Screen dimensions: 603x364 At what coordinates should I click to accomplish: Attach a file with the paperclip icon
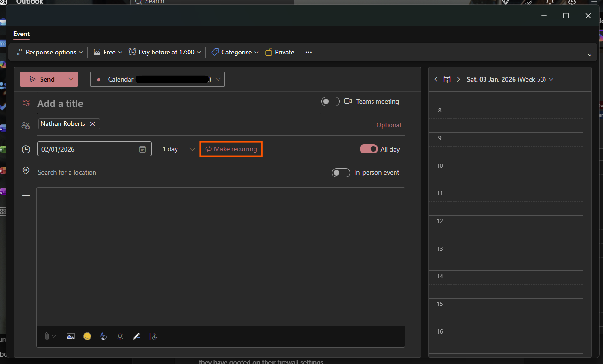point(47,336)
